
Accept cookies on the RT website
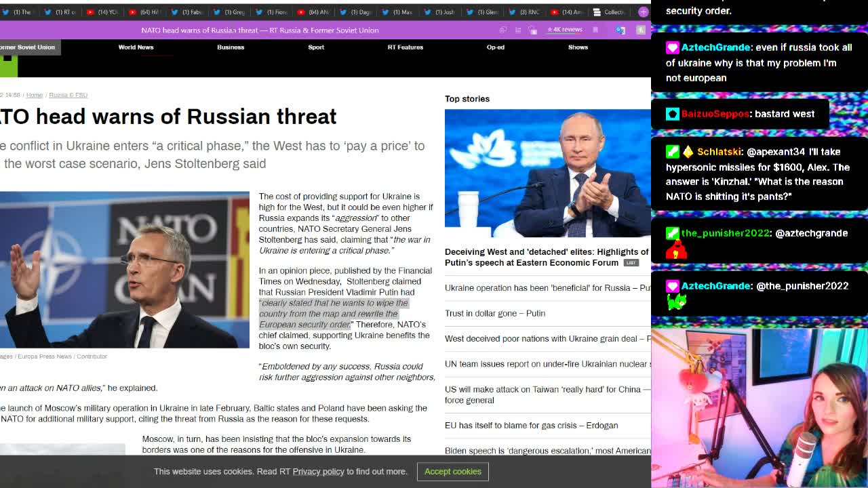pos(453,472)
